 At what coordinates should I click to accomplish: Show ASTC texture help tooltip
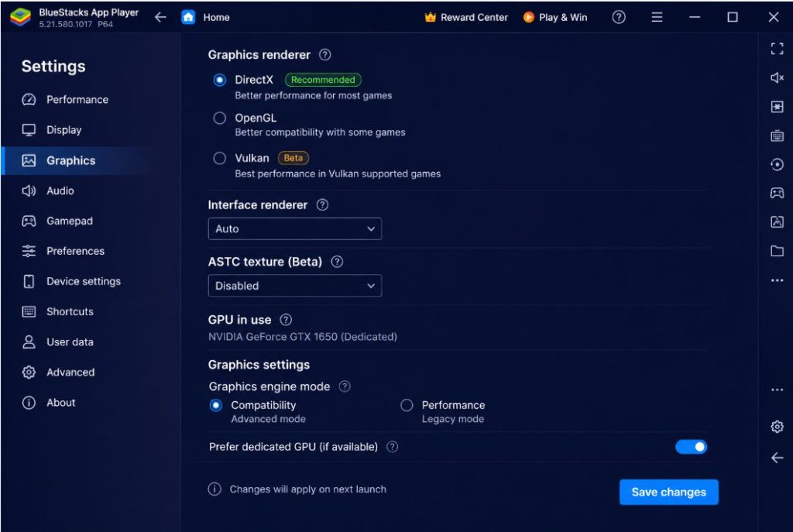[337, 262]
